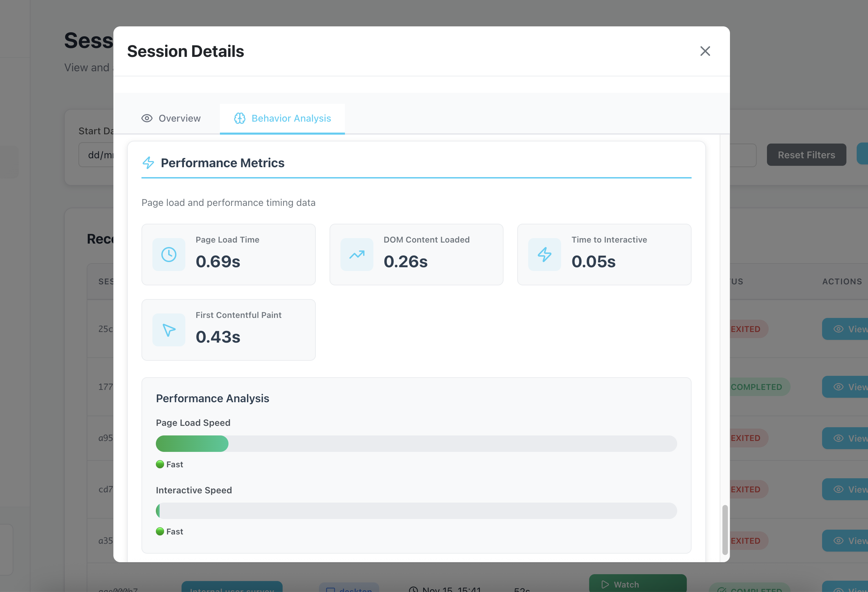
Task: Click the clock icon on Page Load Time card
Action: tap(169, 254)
